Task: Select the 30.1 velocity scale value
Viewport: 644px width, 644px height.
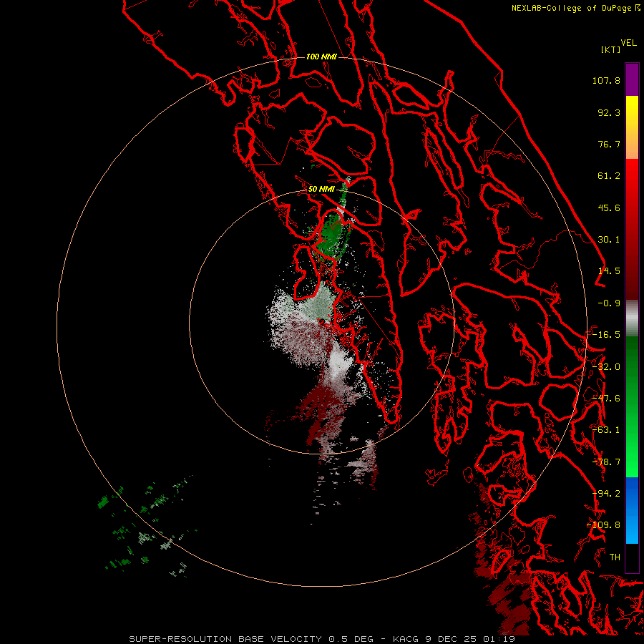Action: (609, 240)
